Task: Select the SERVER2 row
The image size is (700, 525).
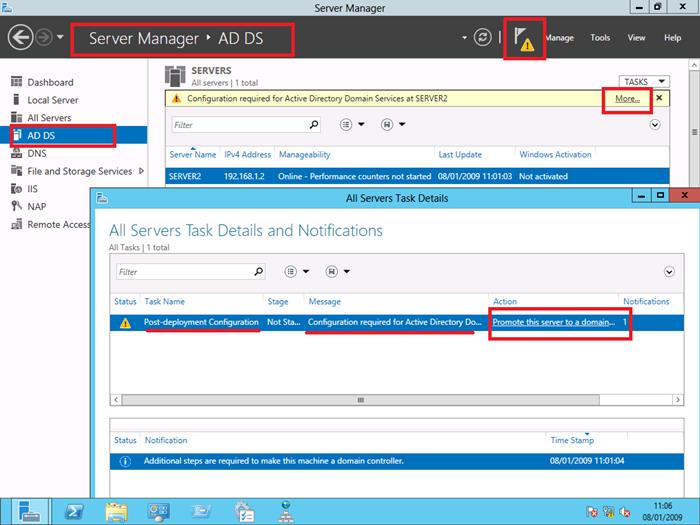Action: tap(417, 176)
